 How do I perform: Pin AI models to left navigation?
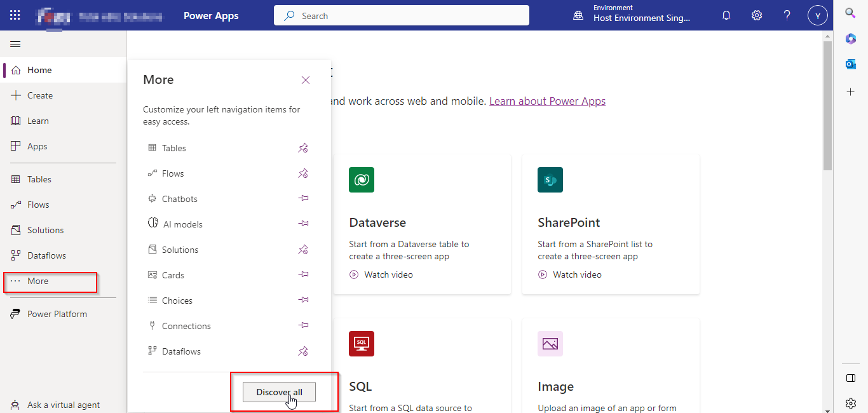(x=303, y=224)
